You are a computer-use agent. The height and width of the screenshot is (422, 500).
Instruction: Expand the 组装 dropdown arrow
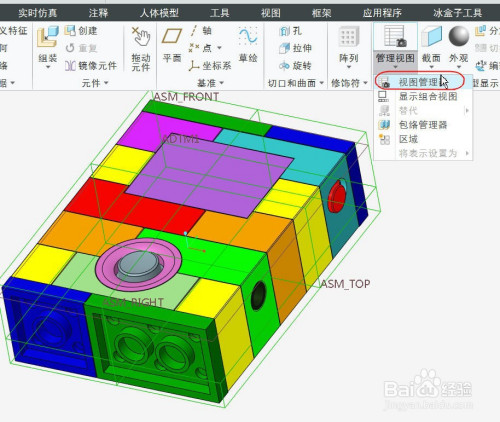pyautogui.click(x=48, y=68)
